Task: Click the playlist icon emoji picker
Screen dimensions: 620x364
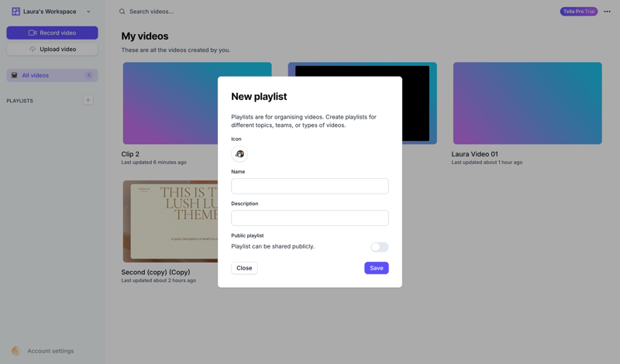Action: click(239, 154)
